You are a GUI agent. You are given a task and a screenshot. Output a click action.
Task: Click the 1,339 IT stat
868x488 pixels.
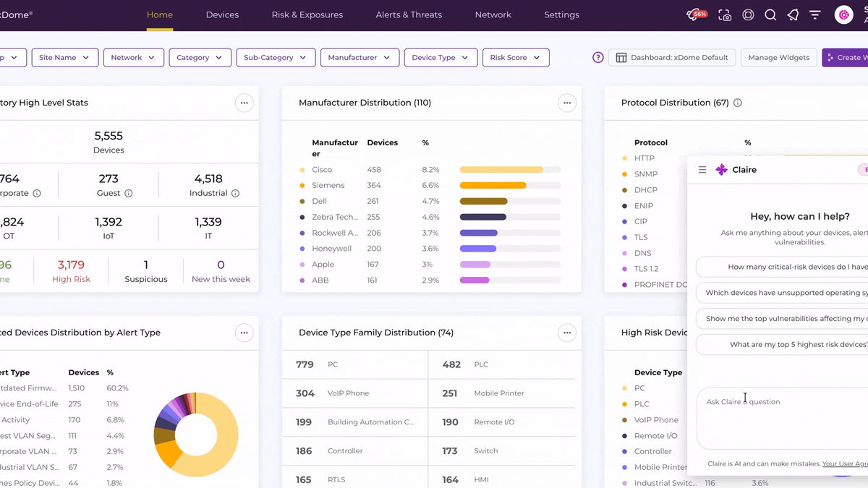tap(208, 228)
